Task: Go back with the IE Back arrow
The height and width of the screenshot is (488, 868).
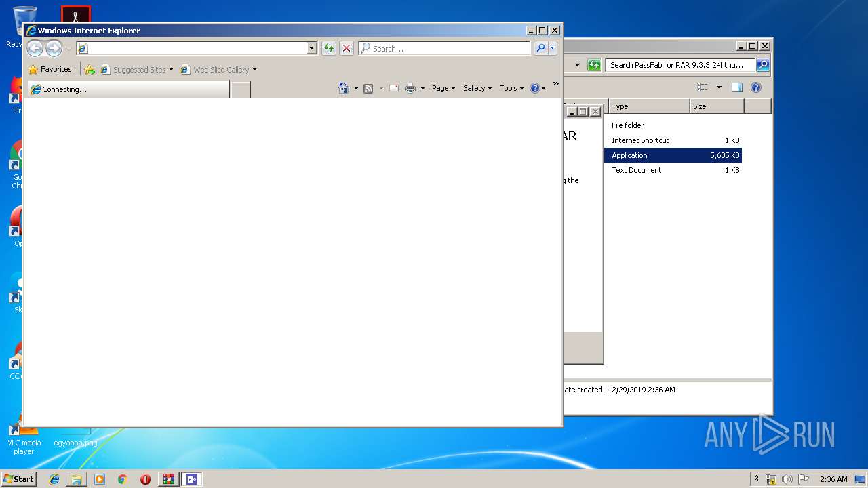Action: [x=35, y=48]
